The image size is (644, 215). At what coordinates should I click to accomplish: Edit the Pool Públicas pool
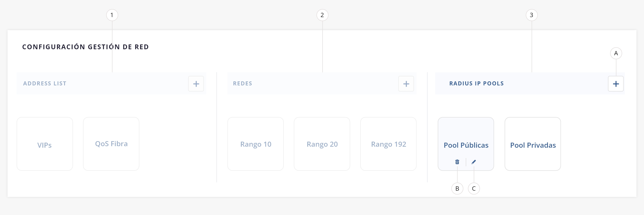[x=474, y=162]
